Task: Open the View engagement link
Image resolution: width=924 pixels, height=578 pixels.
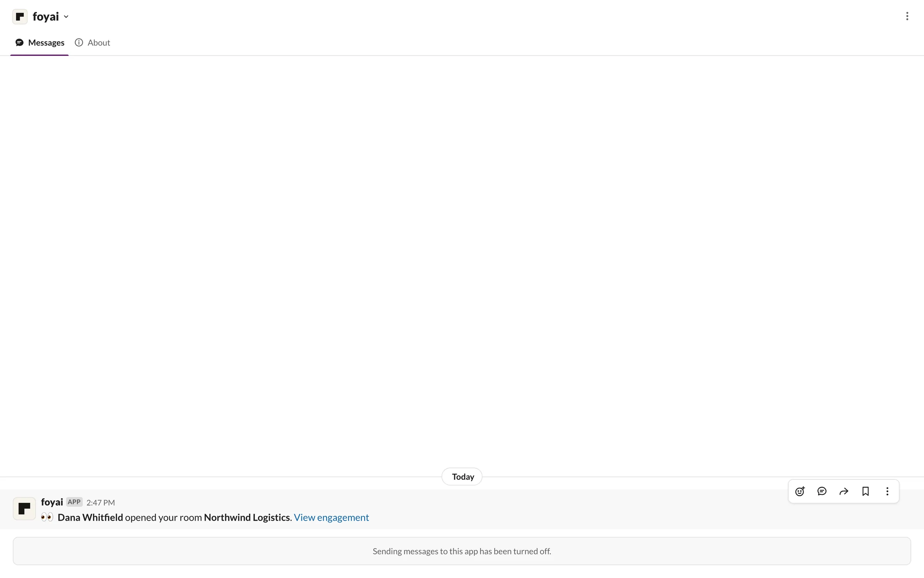Action: (x=331, y=518)
